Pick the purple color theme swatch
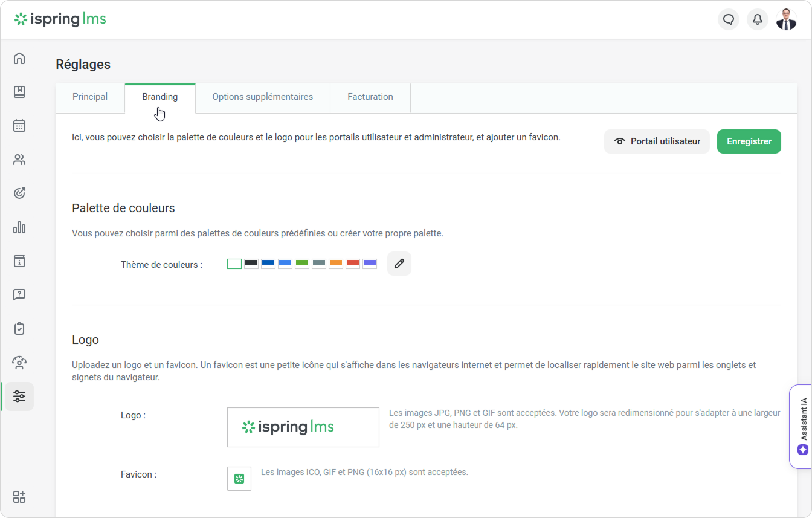 coord(370,264)
